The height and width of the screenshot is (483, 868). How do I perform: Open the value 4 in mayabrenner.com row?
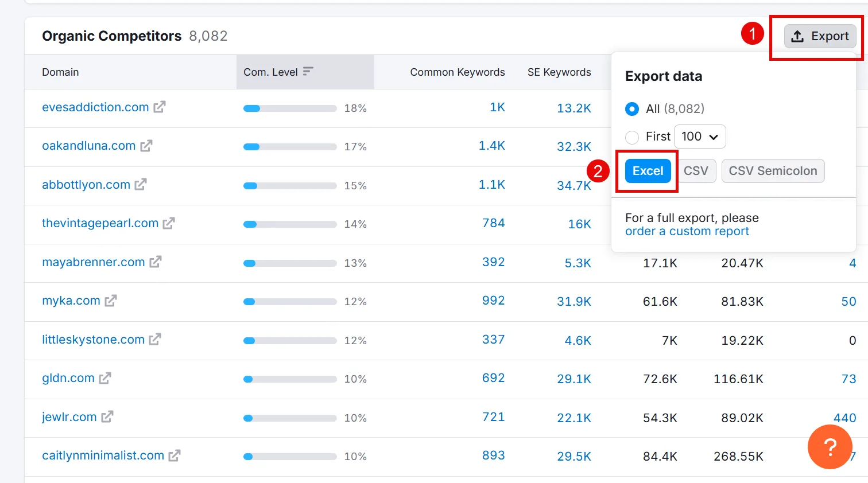(x=852, y=263)
